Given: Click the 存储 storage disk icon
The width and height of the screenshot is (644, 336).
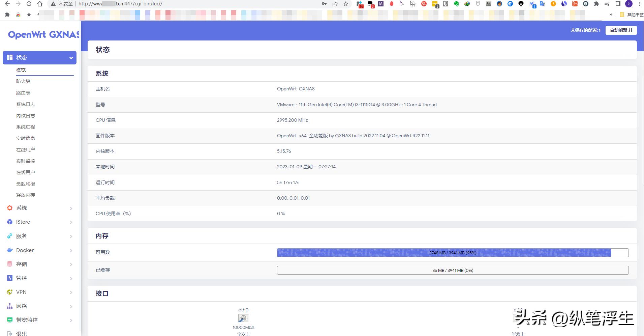Looking at the screenshot, I should (x=10, y=264).
